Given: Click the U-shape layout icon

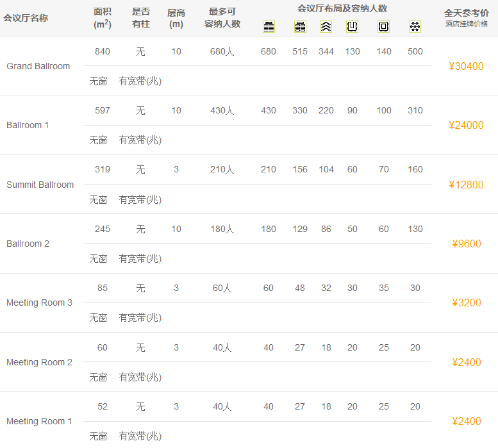Looking at the screenshot, I should coord(352,26).
